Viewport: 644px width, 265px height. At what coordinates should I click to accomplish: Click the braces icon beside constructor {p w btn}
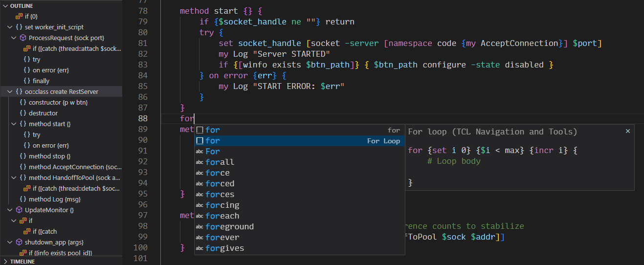click(23, 102)
